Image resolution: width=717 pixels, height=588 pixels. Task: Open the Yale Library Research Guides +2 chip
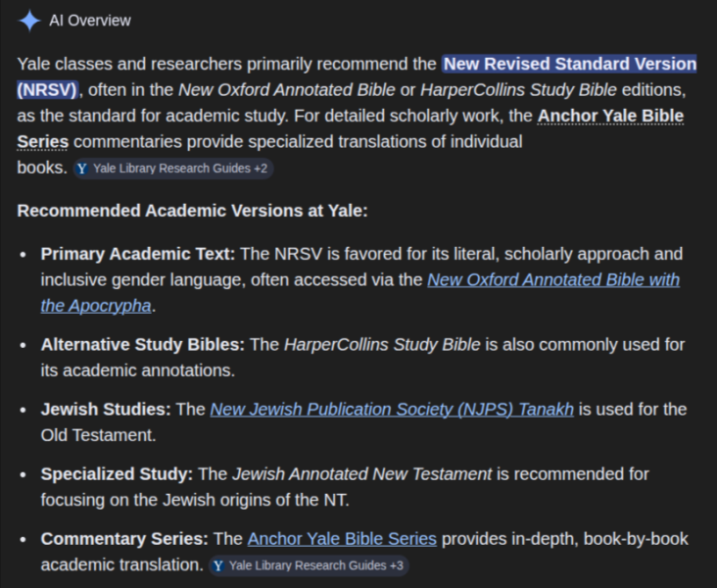point(173,169)
